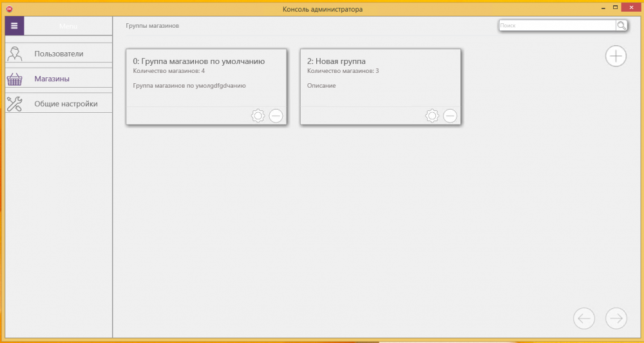Go to next page with right arrow

(616, 318)
